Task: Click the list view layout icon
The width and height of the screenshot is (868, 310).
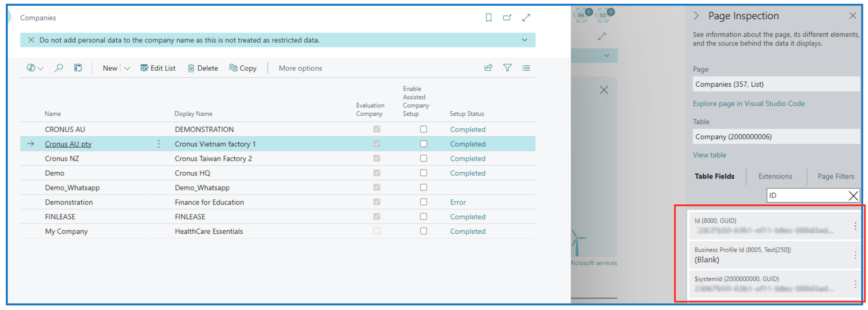Action: (x=526, y=68)
